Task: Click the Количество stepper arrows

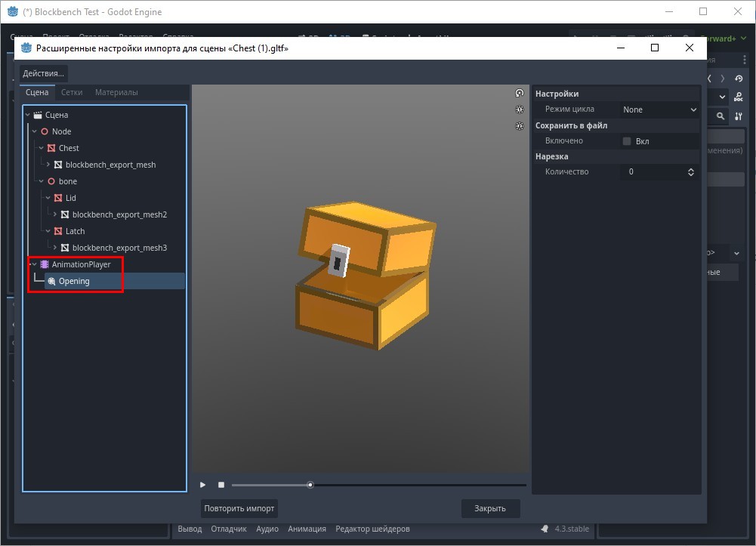Action: (691, 172)
